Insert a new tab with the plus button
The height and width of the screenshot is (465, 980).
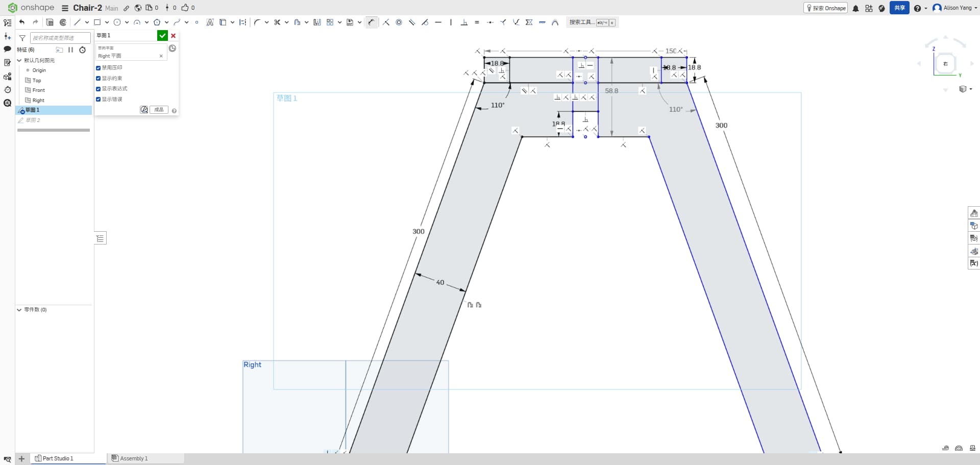(21, 459)
